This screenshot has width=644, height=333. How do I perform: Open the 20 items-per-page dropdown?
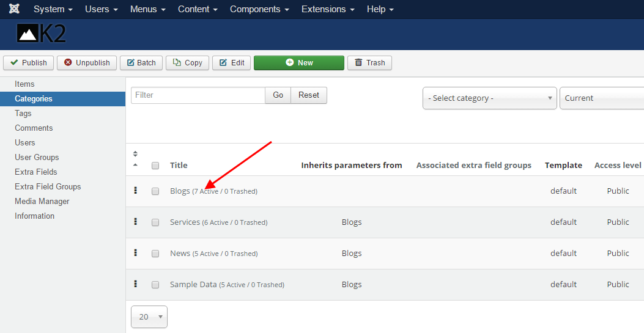[149, 317]
